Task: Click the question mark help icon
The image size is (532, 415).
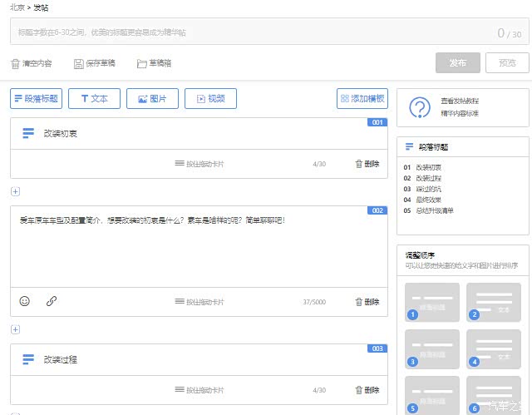Action: (x=421, y=107)
